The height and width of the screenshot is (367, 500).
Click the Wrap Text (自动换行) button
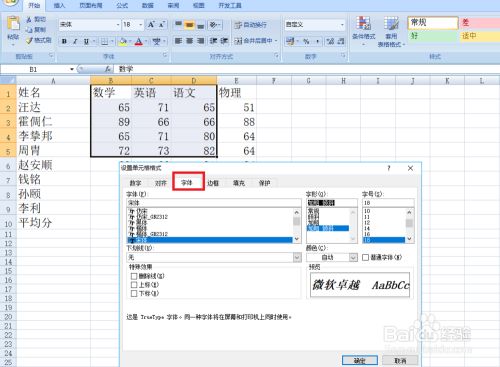pyautogui.click(x=250, y=25)
